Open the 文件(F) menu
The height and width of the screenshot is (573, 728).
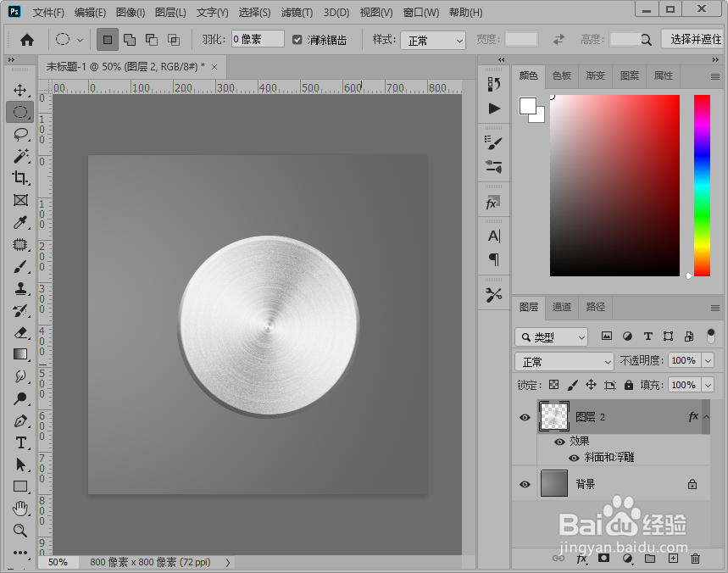click(48, 13)
